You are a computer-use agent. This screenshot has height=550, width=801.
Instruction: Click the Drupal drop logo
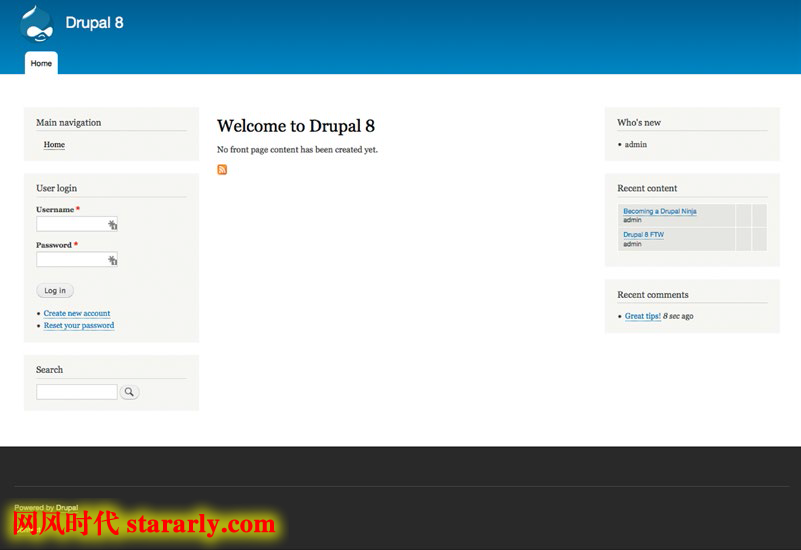coord(36,24)
